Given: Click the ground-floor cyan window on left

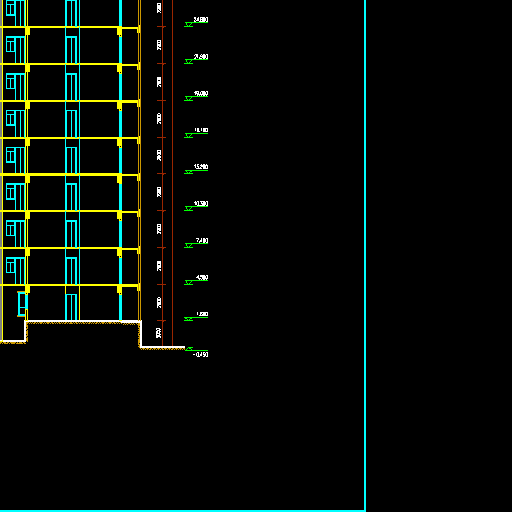Looking at the screenshot, I should click(22, 304).
